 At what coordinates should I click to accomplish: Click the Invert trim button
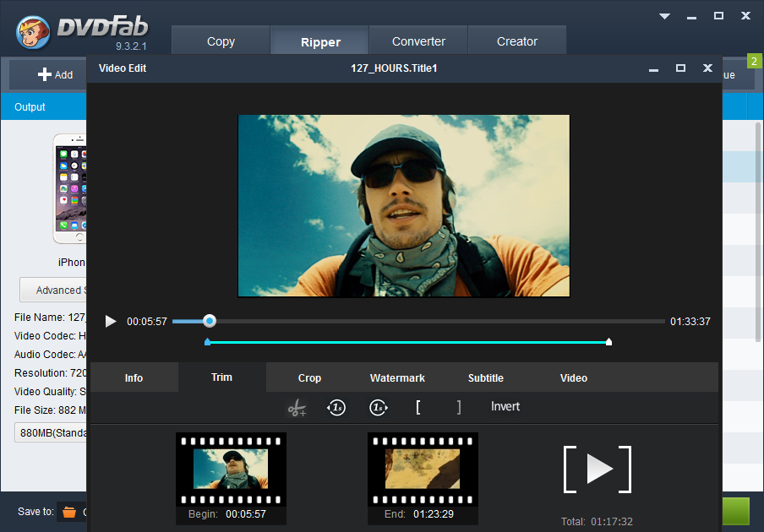pos(505,406)
